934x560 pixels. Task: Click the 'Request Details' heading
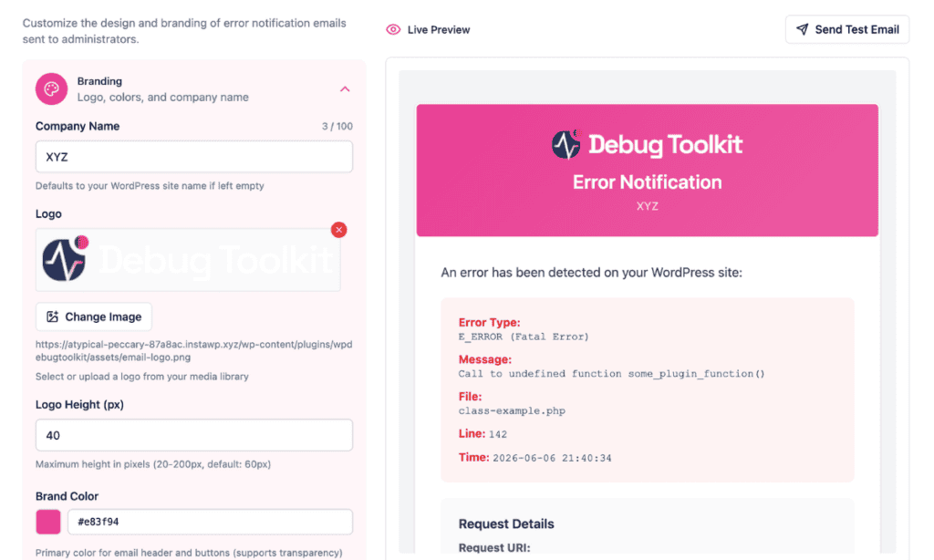coord(506,524)
